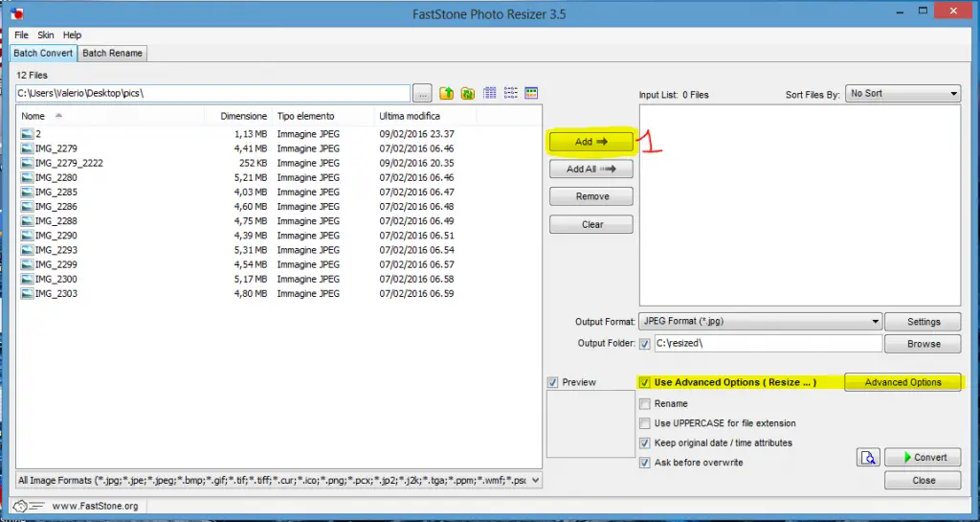Open conversion preview icon beside Convert
The image size is (980, 522).
(868, 458)
